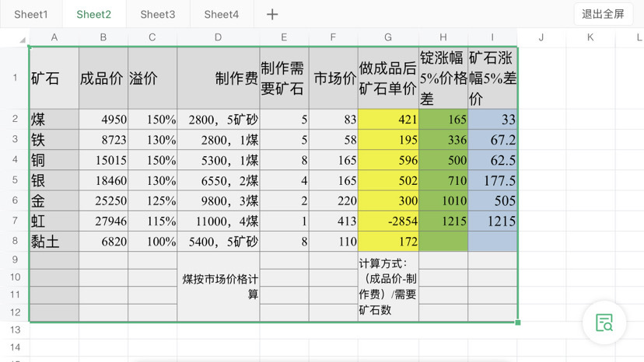Select column G header

click(x=388, y=37)
